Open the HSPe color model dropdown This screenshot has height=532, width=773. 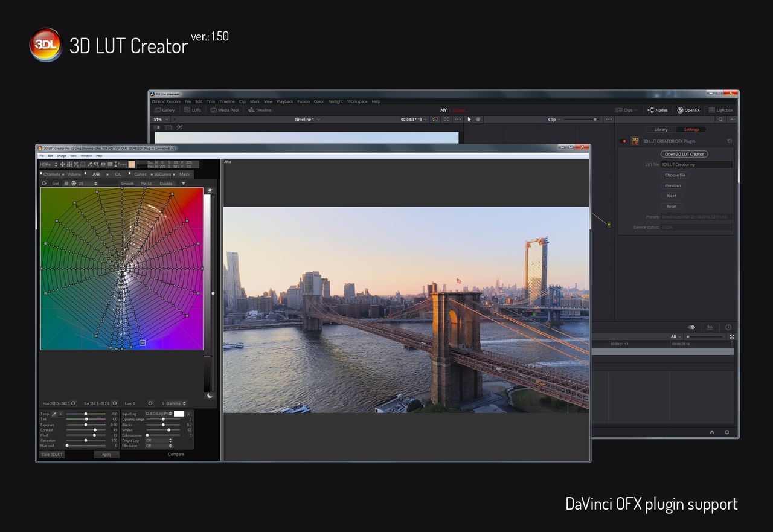[x=49, y=164]
